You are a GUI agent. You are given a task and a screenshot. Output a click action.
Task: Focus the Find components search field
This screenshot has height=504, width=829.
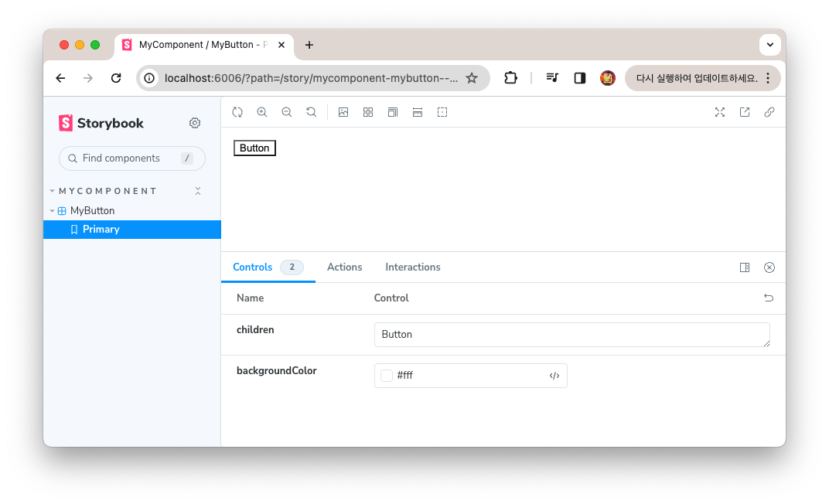132,158
